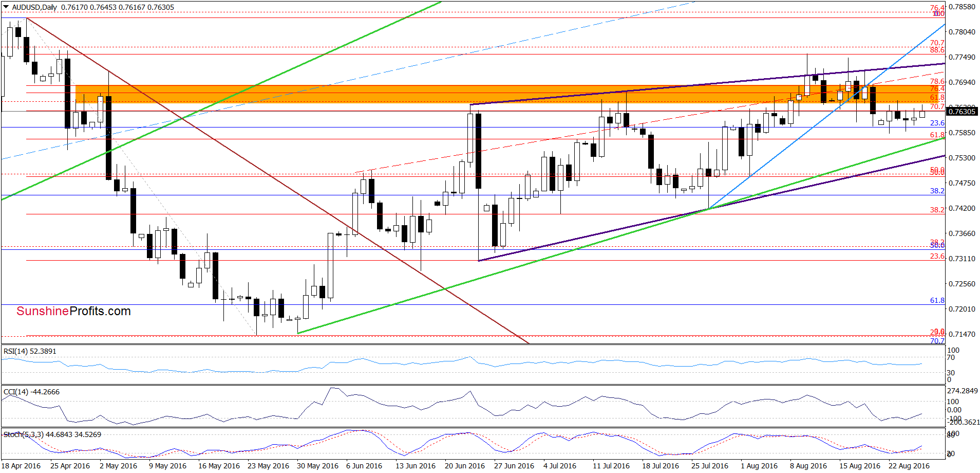Click the 0.74750 price axis label
980x473 pixels.
click(x=962, y=183)
